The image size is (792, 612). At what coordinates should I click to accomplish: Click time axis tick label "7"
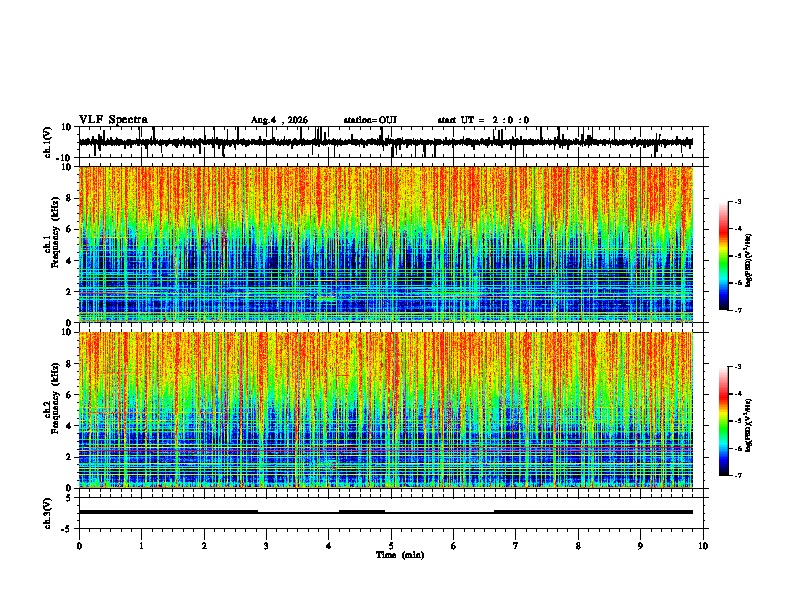tap(516, 546)
